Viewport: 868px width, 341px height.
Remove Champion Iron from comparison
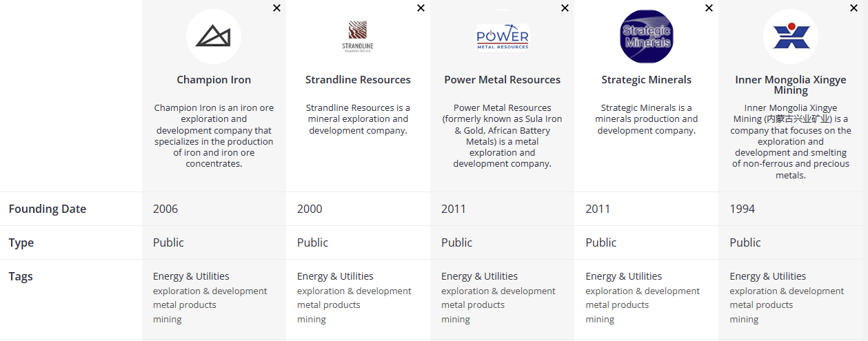pos(276,8)
